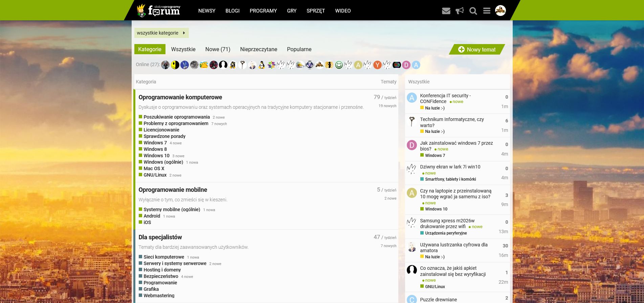The height and width of the screenshot is (303, 644).
Task: Click the yellow smiley online user avatar
Action: tap(175, 65)
